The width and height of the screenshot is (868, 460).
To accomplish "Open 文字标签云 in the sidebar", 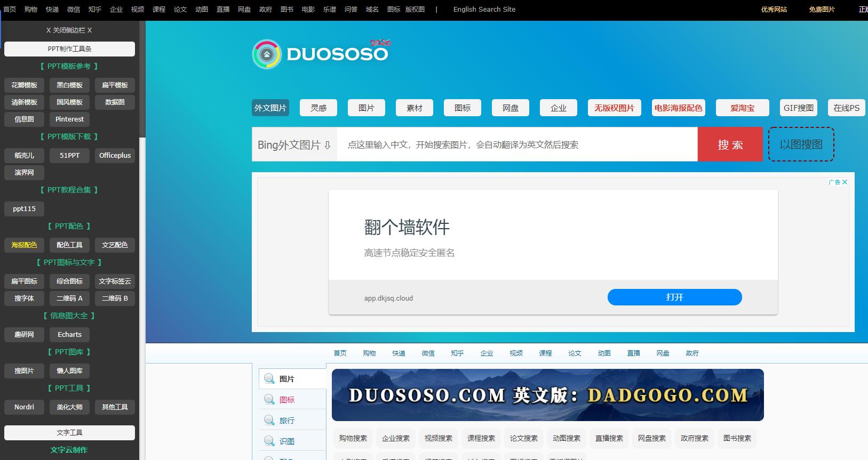I will [x=115, y=281].
